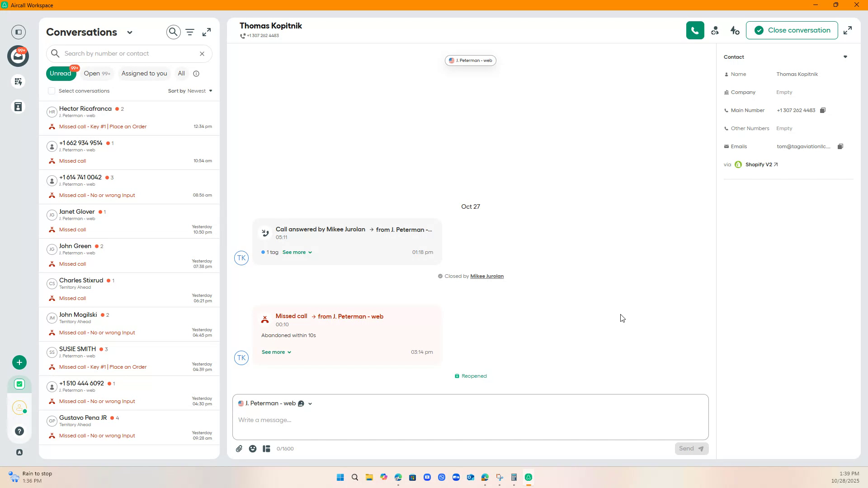Open the Mikee Jurolan link
Image resolution: width=868 pixels, height=488 pixels.
coord(486,276)
